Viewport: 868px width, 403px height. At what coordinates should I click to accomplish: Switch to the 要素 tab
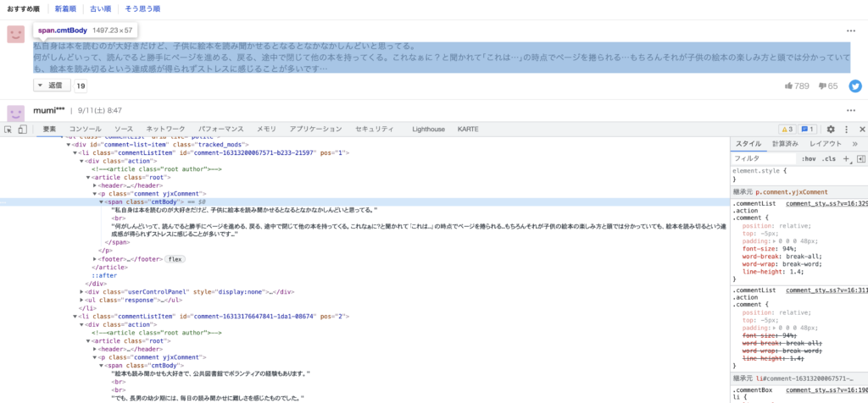(50, 129)
